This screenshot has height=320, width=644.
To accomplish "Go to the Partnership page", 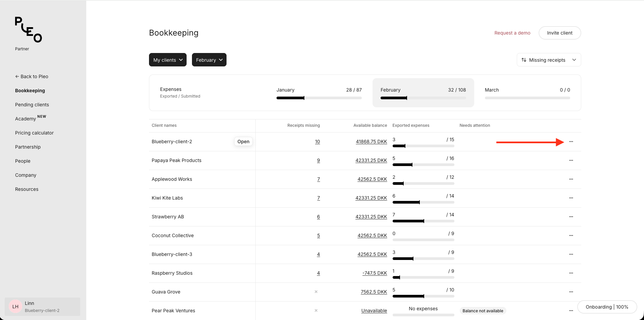I will pyautogui.click(x=28, y=147).
